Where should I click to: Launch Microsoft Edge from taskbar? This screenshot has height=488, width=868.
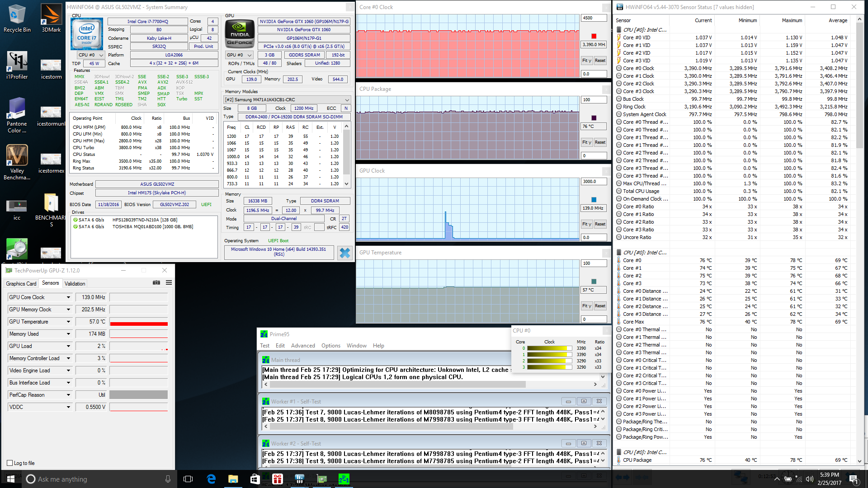click(211, 479)
